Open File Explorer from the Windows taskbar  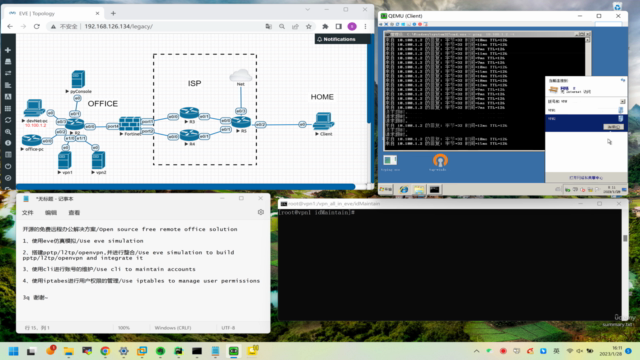pos(69,351)
